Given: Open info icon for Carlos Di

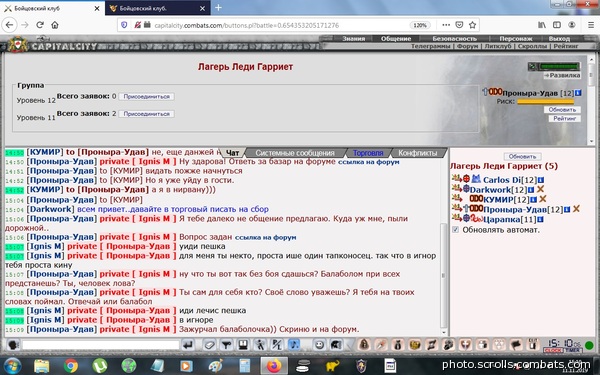Looking at the screenshot, I should point(541,180).
